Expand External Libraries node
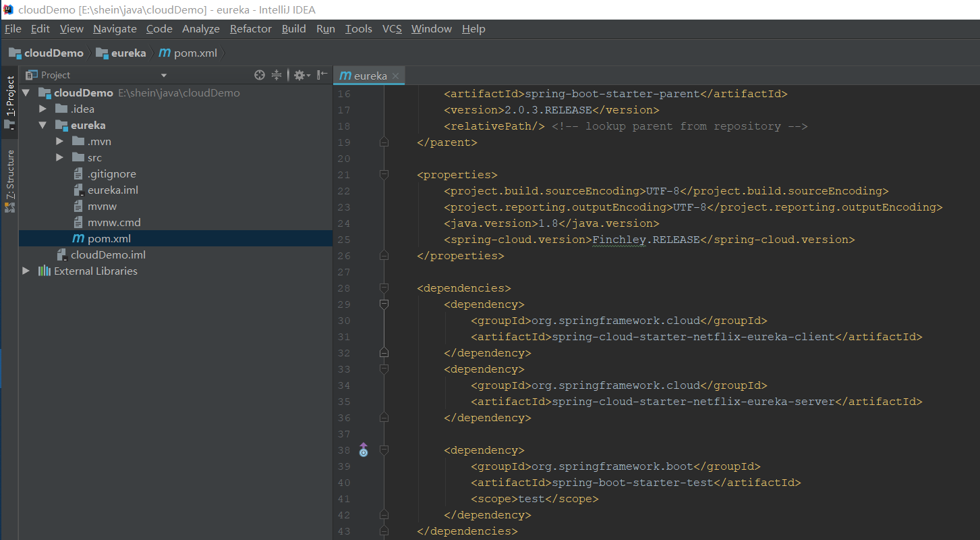 pyautogui.click(x=26, y=271)
